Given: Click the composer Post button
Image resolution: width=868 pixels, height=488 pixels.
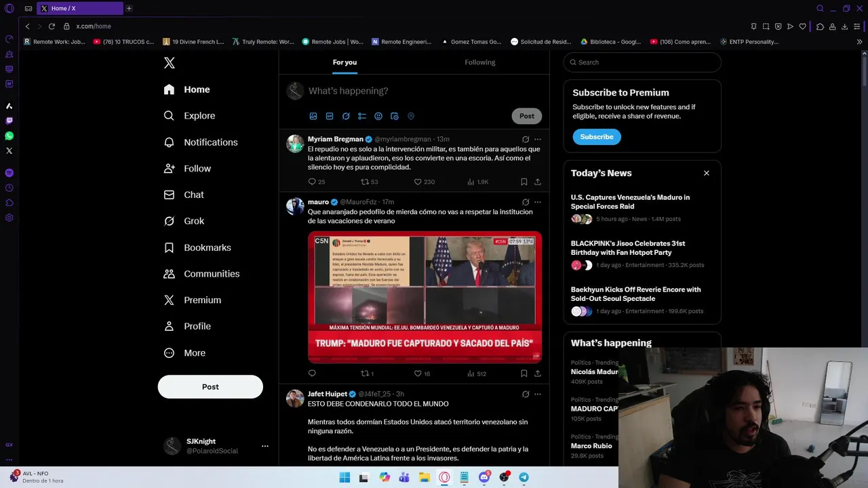Looking at the screenshot, I should tap(527, 116).
